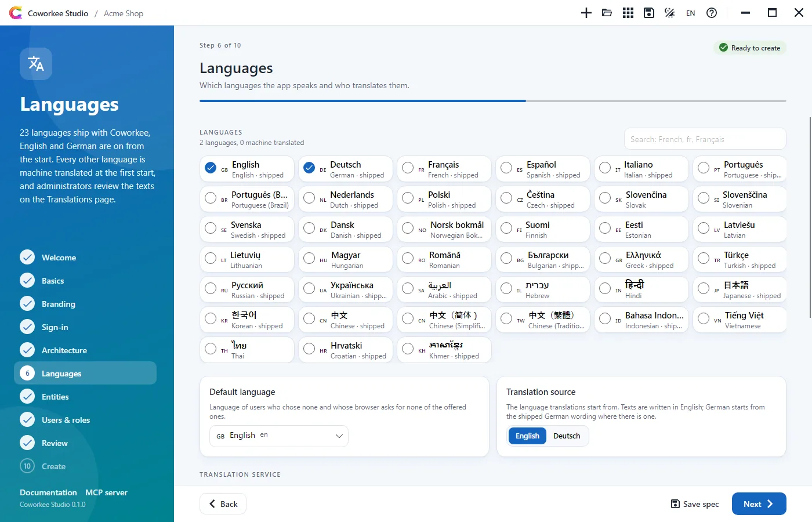This screenshot has height=522, width=812.
Task: Click the Coworkee Studio logo
Action: click(x=16, y=13)
